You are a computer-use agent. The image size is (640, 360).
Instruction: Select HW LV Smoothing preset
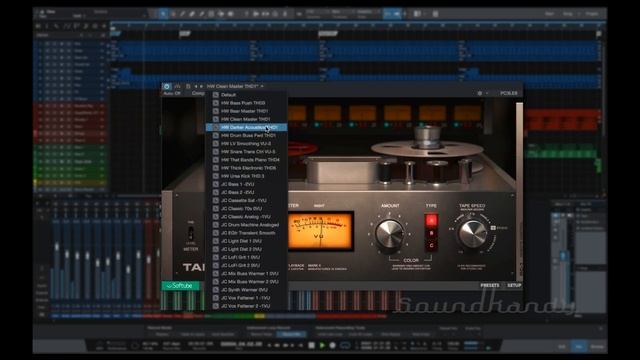tap(247, 144)
